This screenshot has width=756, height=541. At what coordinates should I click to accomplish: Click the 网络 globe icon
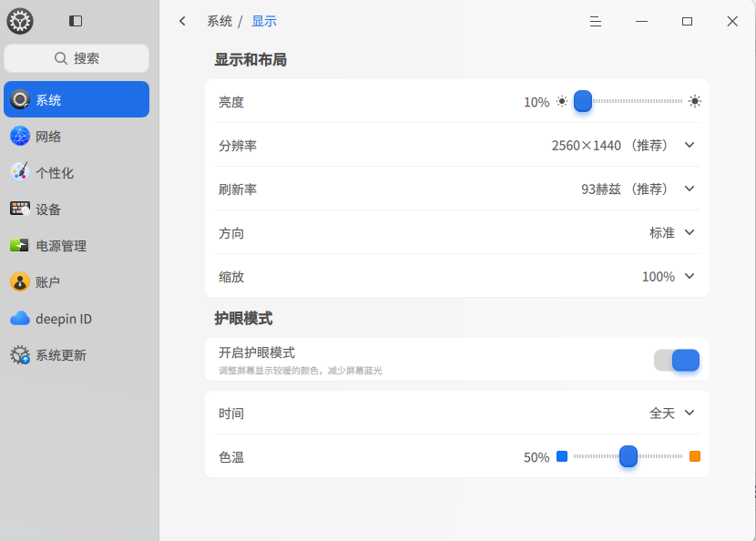(20, 136)
